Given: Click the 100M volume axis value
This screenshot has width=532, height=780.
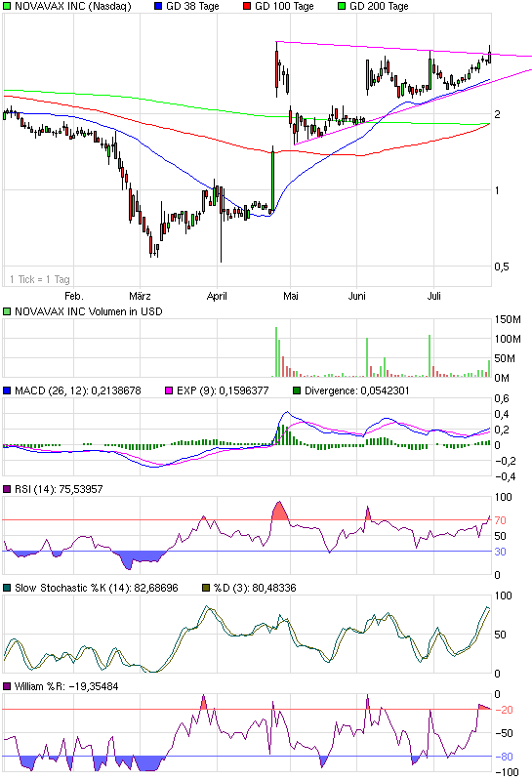Looking at the screenshot, I should pyautogui.click(x=508, y=339).
